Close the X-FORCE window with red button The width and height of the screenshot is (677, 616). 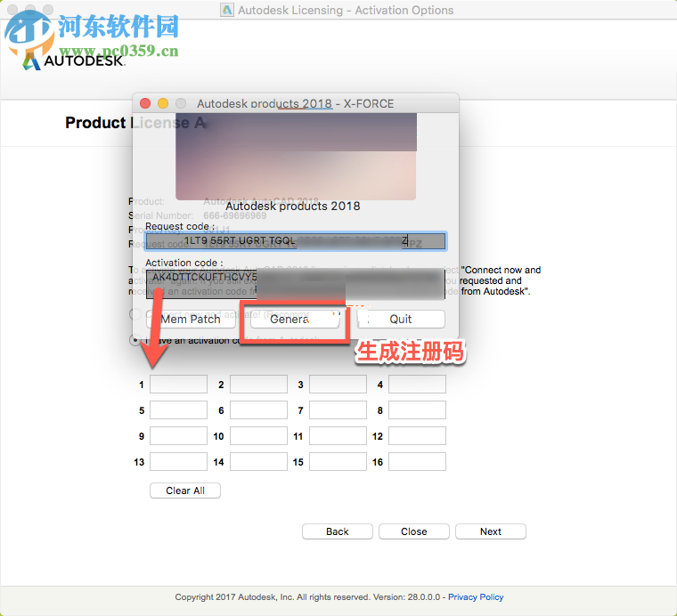[x=145, y=103]
